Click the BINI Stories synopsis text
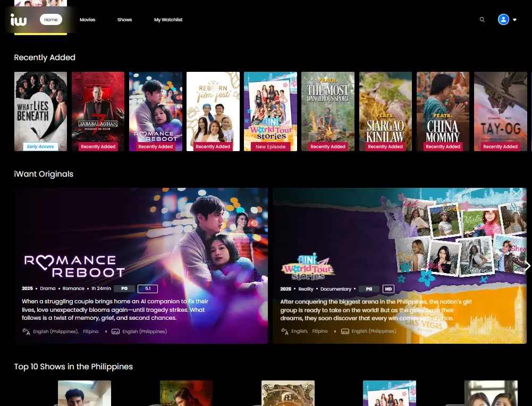532x406 pixels. [x=376, y=310]
